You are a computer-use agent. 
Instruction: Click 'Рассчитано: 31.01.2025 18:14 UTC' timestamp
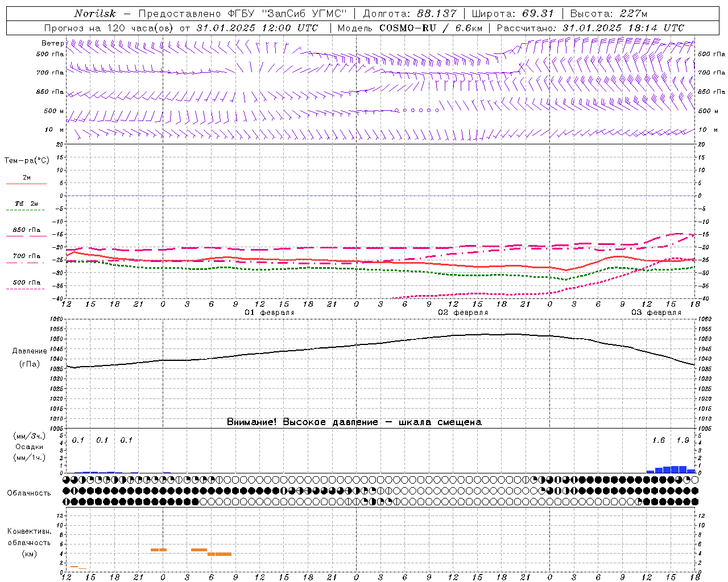coord(590,28)
